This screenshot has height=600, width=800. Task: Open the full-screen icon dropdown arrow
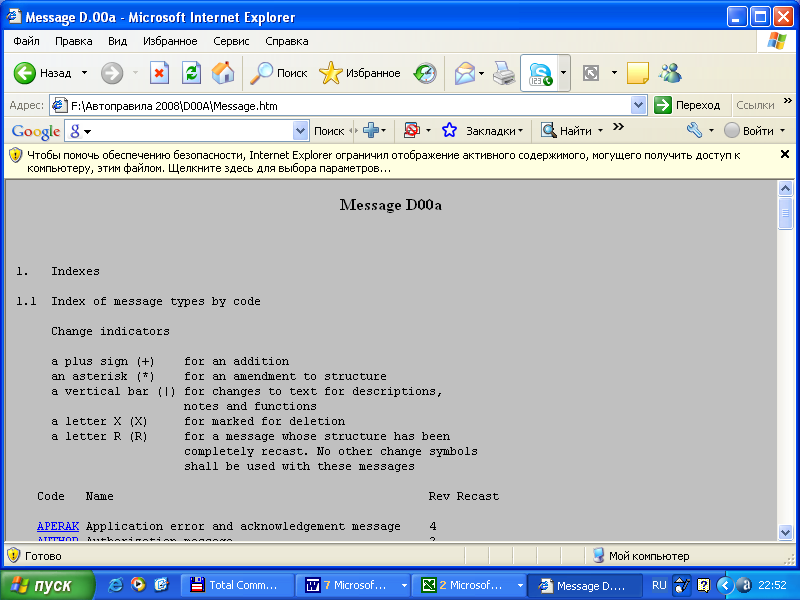(614, 73)
